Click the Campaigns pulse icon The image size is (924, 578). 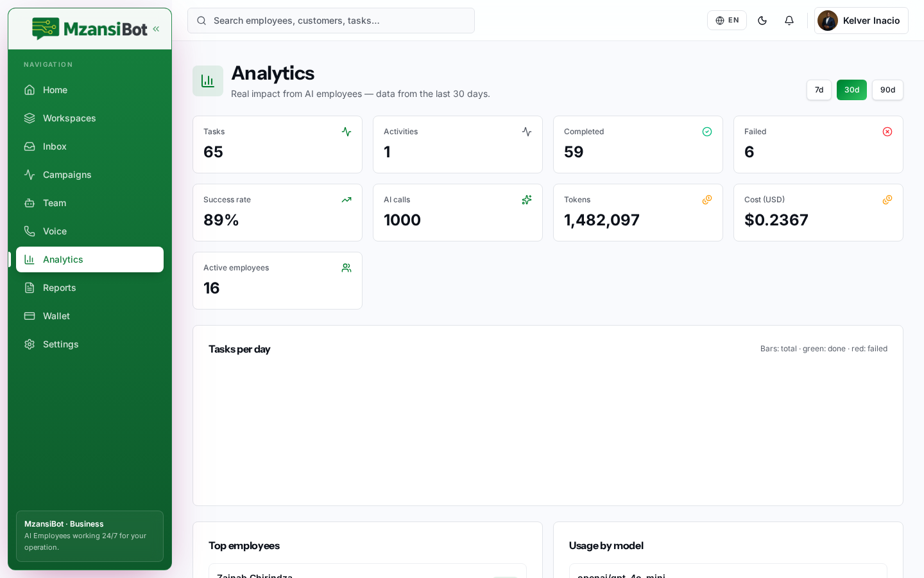pos(30,175)
